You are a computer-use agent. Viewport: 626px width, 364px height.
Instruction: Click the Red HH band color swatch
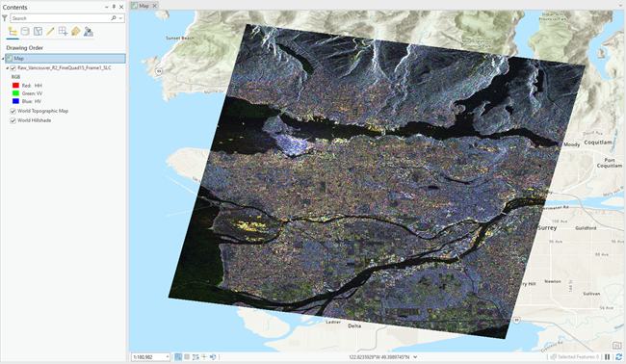15,86
